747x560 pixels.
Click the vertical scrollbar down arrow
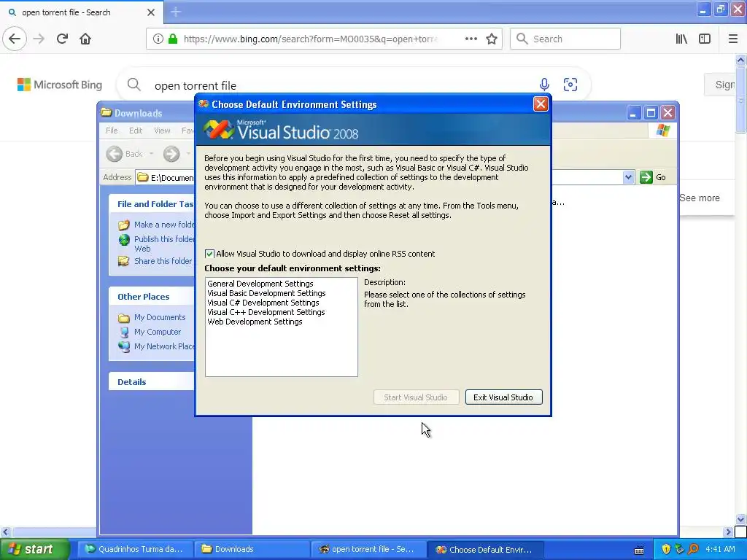(741, 519)
